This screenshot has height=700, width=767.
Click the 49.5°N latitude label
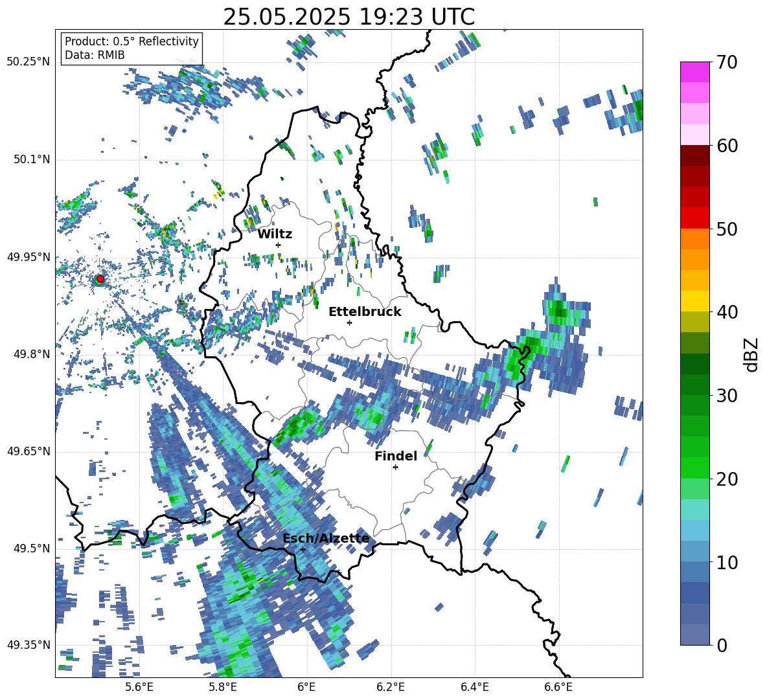point(32,548)
